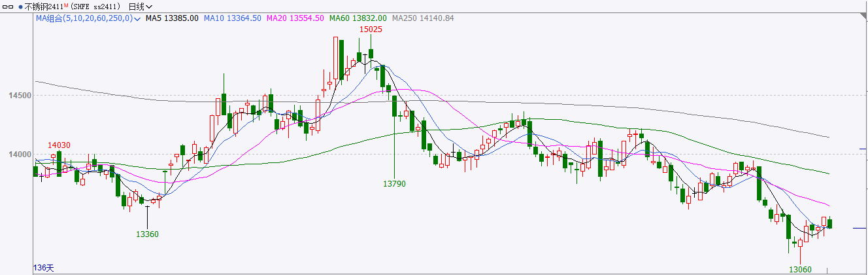
Task: Click the magenta MA20 13554.50 legend
Action: click(x=295, y=19)
